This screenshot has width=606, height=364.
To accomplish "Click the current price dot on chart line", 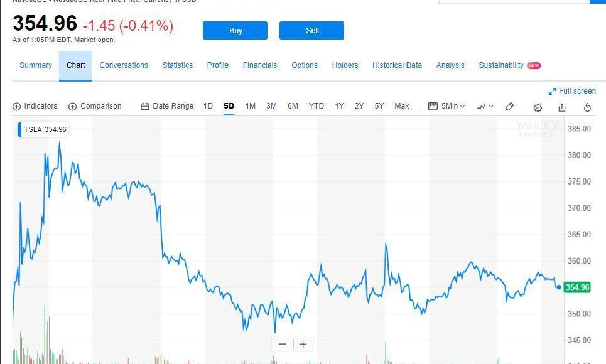I will point(559,287).
